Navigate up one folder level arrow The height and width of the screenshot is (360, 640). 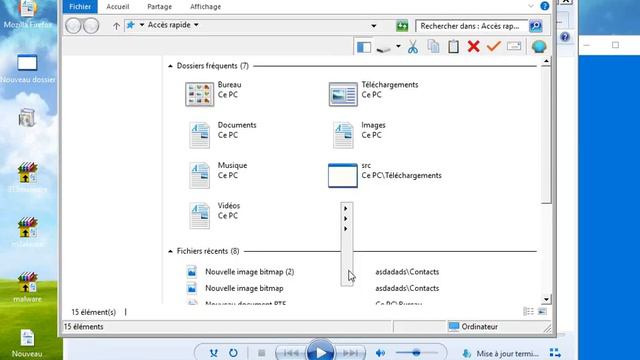coord(116,26)
